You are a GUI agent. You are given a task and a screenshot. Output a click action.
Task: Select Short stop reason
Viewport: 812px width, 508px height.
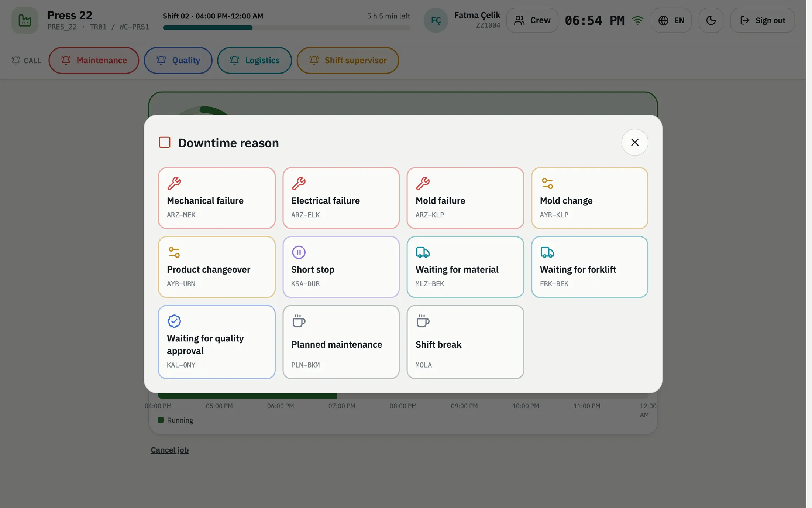point(341,267)
